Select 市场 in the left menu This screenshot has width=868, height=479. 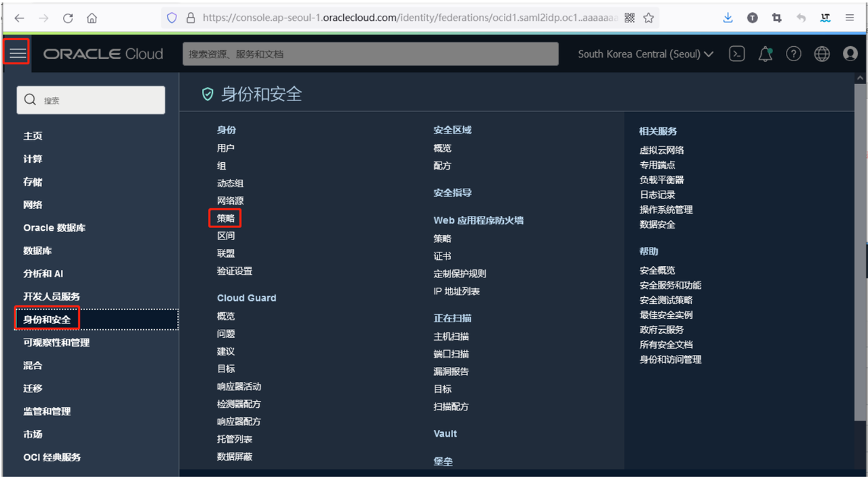(33, 434)
